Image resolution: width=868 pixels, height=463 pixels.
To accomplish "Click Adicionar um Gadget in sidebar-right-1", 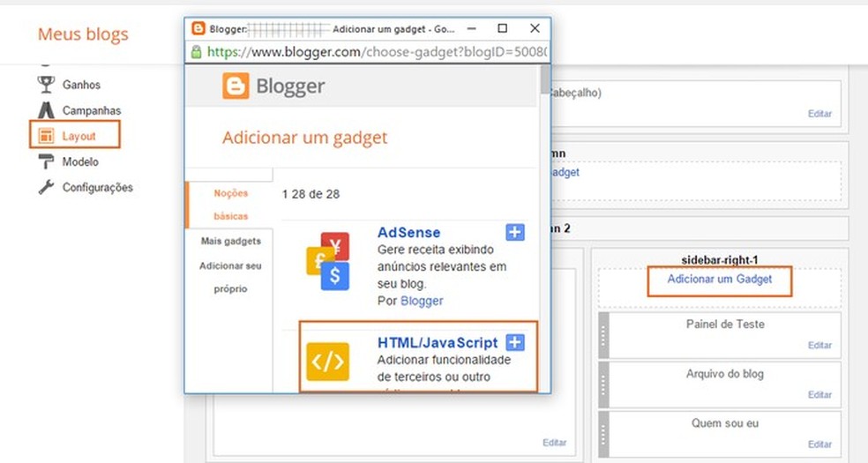I will tap(720, 280).
